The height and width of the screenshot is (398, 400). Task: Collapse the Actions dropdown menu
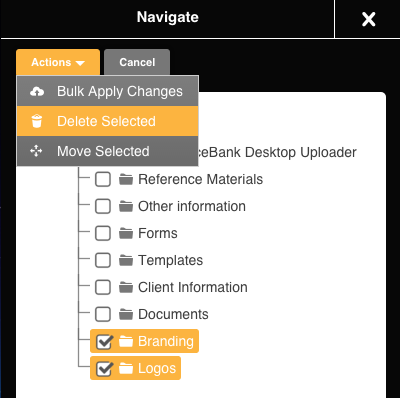coord(58,62)
